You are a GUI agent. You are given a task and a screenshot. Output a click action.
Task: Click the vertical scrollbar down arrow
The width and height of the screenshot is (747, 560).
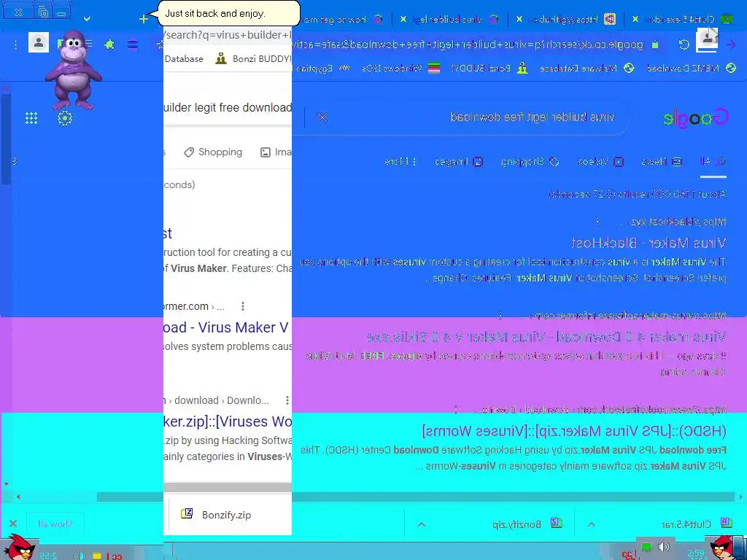coord(6,484)
